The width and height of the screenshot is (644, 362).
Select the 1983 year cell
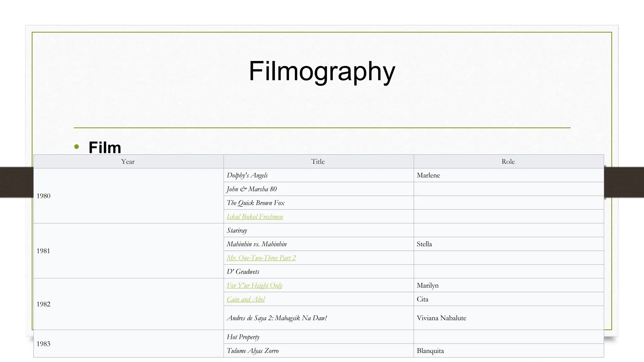coord(43,343)
